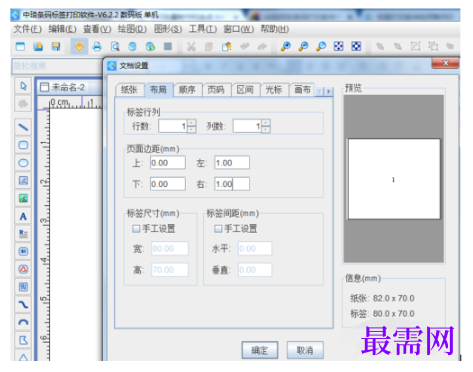The height and width of the screenshot is (372, 473).
Task: Close the 文档设置 dialog
Action: (446, 63)
